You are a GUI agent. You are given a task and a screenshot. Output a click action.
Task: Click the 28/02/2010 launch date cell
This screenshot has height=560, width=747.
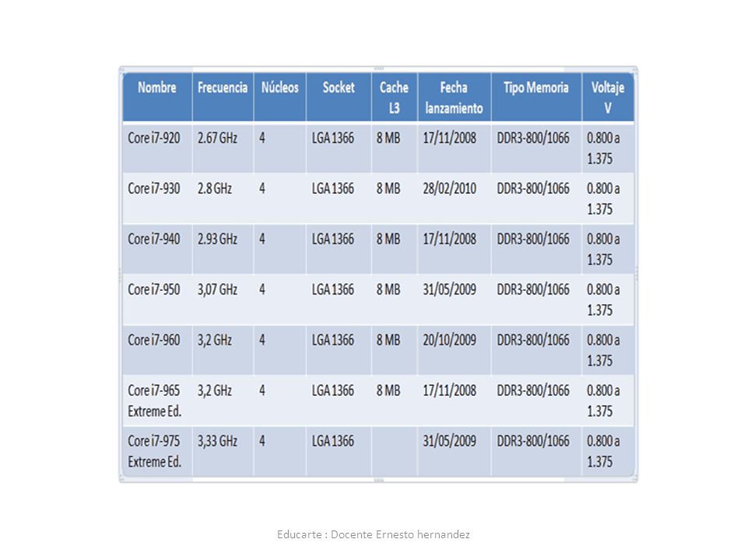[x=454, y=198]
